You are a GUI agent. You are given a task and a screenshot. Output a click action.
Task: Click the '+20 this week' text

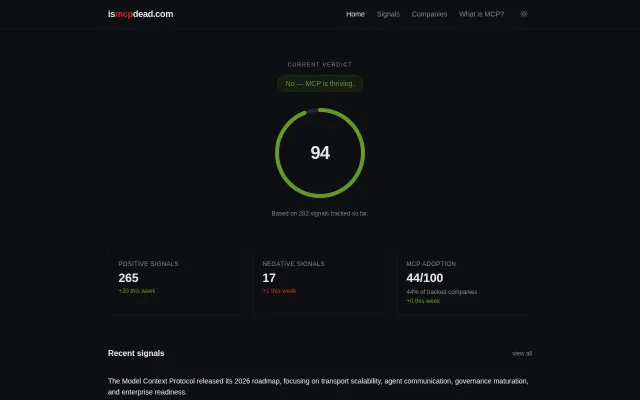tap(137, 291)
